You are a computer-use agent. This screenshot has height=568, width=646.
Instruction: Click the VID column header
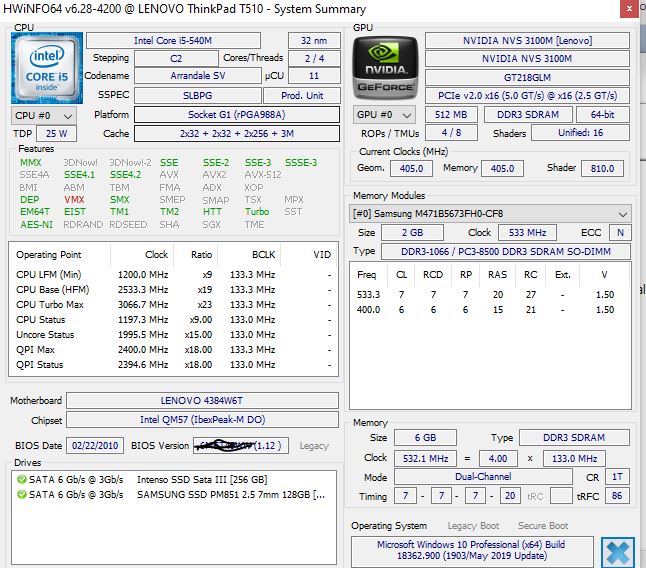pos(309,255)
